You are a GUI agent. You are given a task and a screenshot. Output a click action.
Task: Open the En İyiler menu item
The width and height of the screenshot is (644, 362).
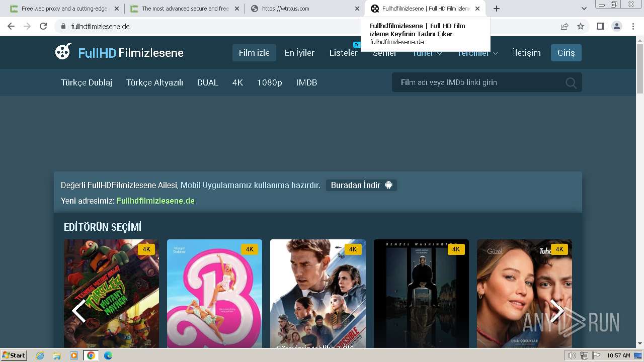[299, 53]
